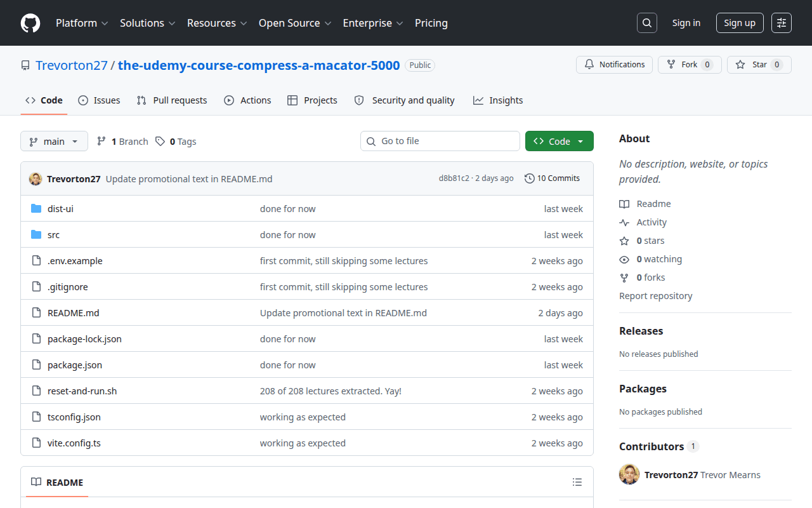Go to the GitHub homepage logo
The image size is (812, 508).
(x=30, y=23)
